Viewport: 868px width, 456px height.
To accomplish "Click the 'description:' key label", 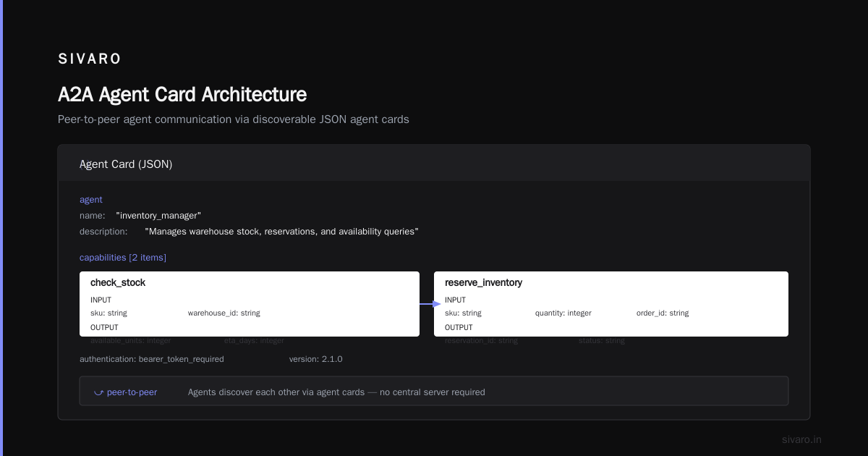I will 103,232.
